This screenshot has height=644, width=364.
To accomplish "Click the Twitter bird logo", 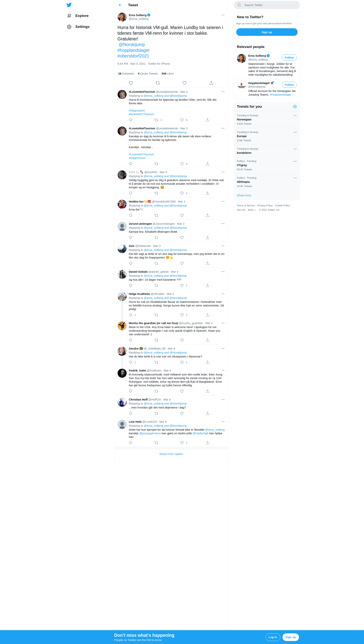I will 69,5.
